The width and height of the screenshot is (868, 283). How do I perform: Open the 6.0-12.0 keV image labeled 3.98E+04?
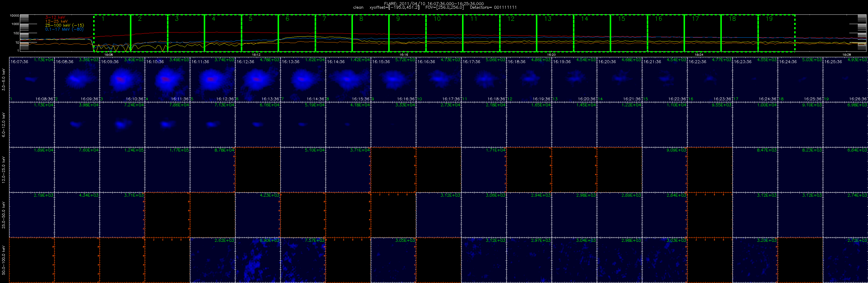point(77,125)
